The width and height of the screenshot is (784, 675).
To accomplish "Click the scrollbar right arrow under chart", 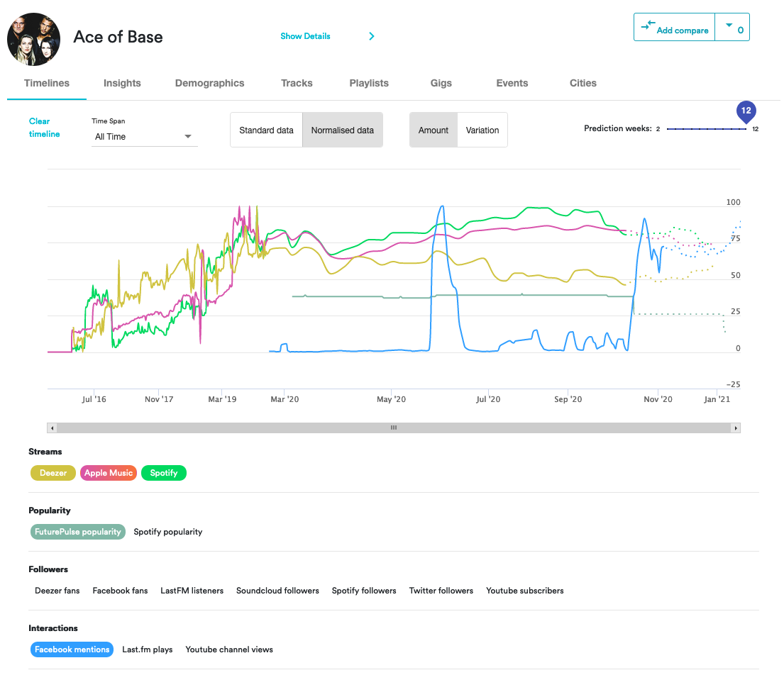I will point(736,428).
